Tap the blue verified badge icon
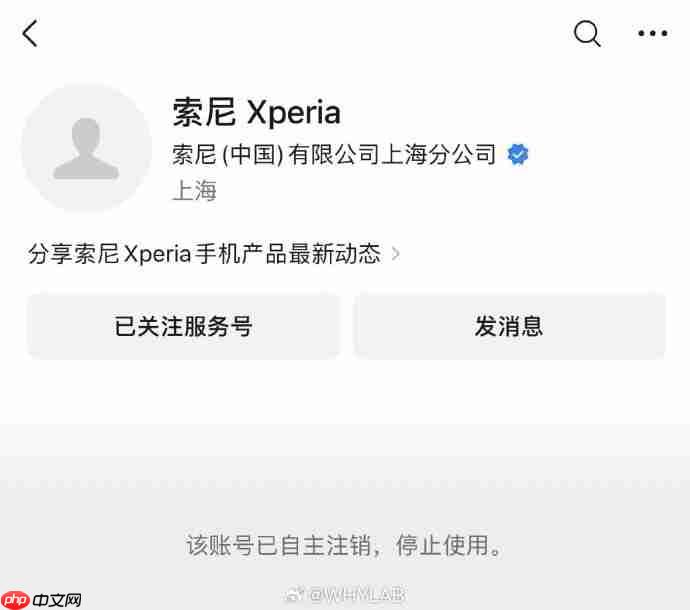This screenshot has height=610, width=690. [x=518, y=154]
